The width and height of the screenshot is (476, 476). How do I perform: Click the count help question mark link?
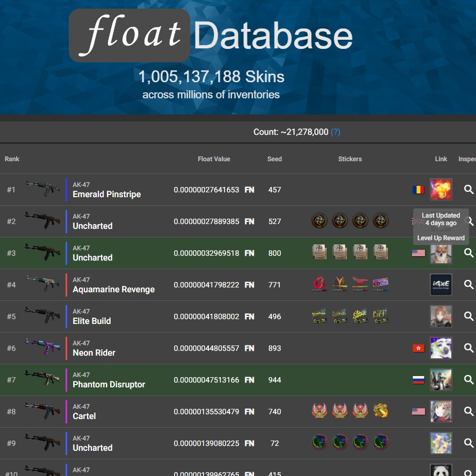point(335,132)
